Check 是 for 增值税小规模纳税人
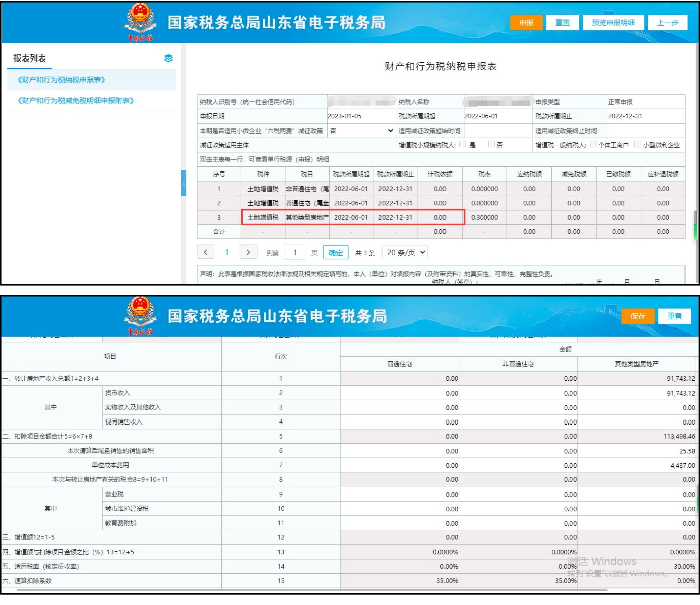 (463, 145)
